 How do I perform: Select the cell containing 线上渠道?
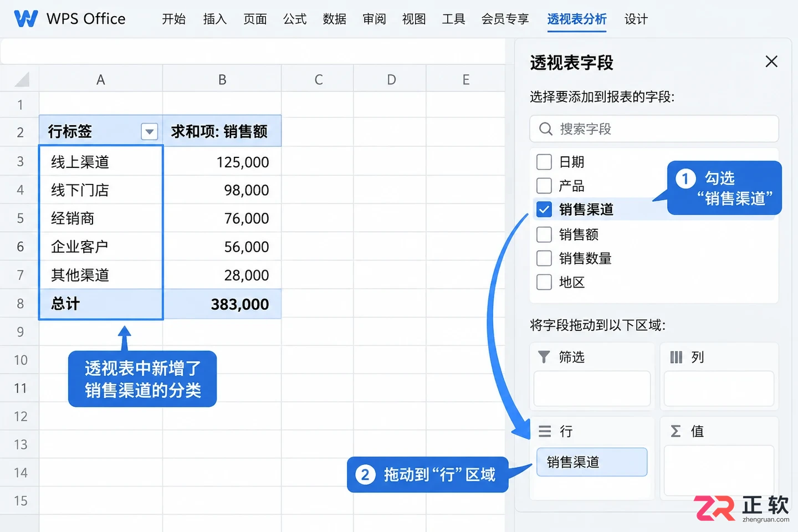click(101, 162)
